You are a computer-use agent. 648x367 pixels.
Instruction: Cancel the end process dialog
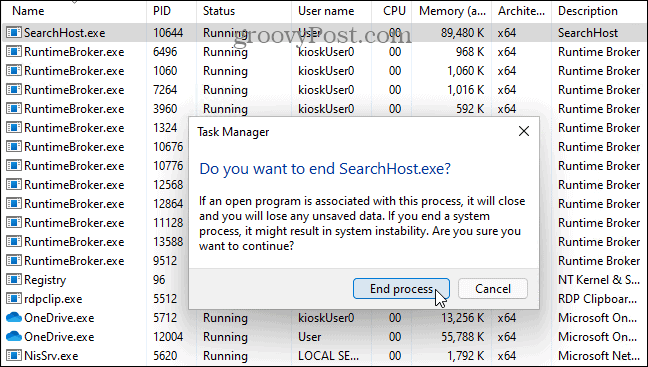tap(493, 288)
